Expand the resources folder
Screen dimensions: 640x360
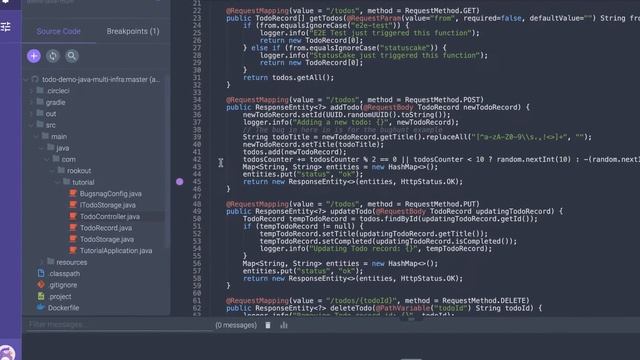(42, 262)
